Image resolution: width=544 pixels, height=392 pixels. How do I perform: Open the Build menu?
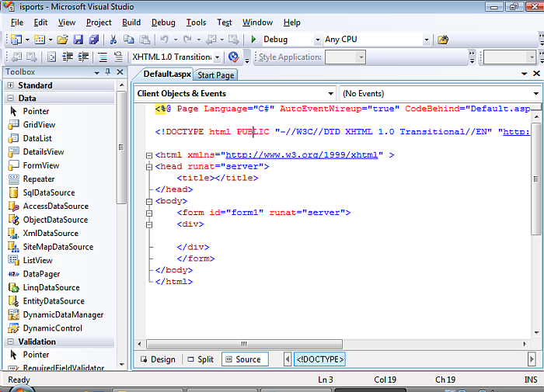(x=131, y=23)
